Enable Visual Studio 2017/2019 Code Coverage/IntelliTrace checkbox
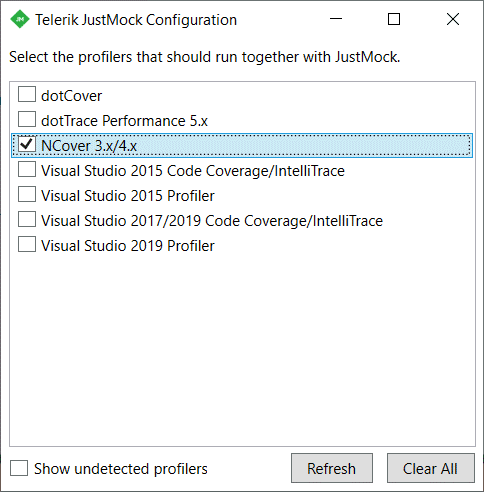This screenshot has width=484, height=492. tap(27, 219)
